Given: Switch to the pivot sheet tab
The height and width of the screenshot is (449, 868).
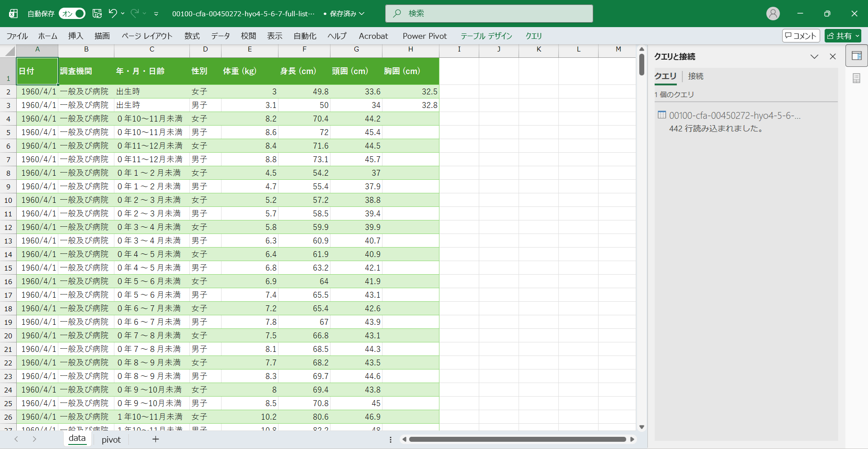Looking at the screenshot, I should pyautogui.click(x=111, y=440).
